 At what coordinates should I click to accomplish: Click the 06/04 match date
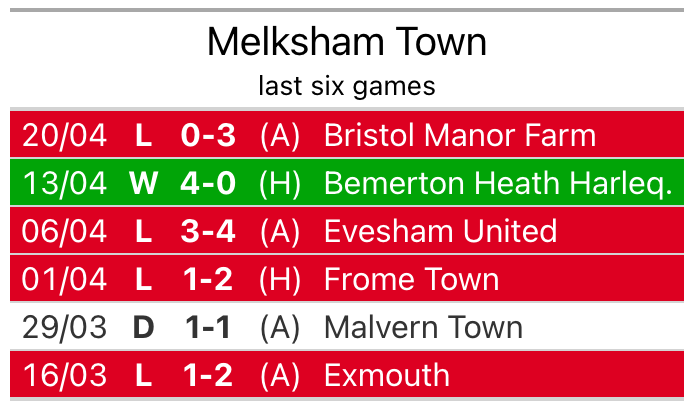pyautogui.click(x=64, y=231)
